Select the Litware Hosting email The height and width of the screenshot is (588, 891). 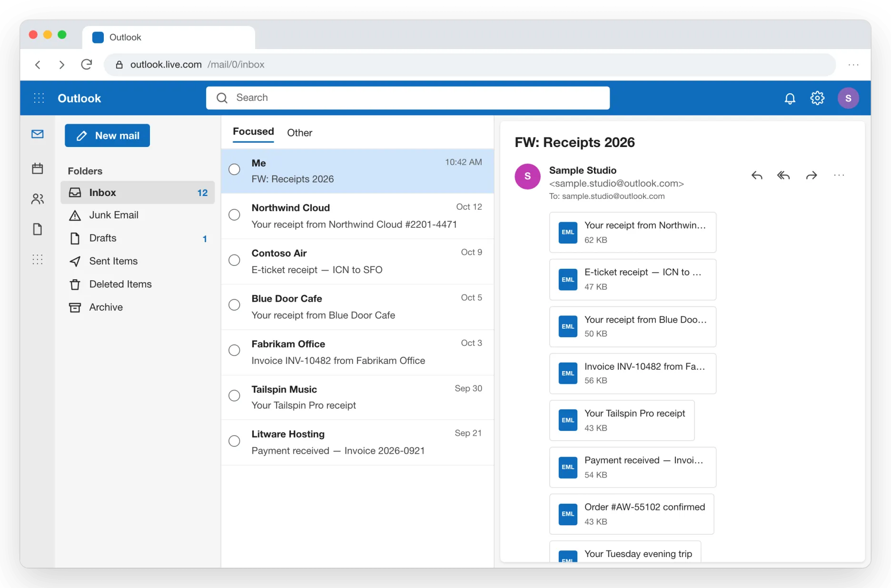pyautogui.click(x=357, y=442)
